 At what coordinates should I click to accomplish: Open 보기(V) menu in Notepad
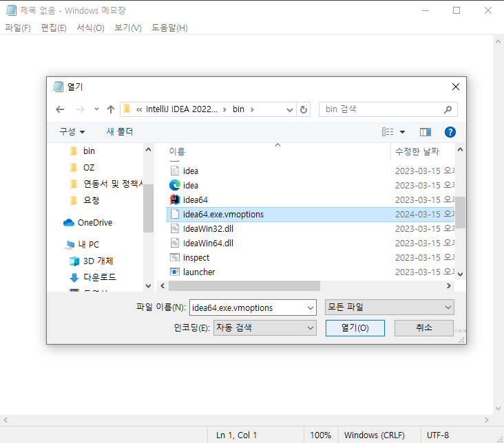(x=128, y=28)
